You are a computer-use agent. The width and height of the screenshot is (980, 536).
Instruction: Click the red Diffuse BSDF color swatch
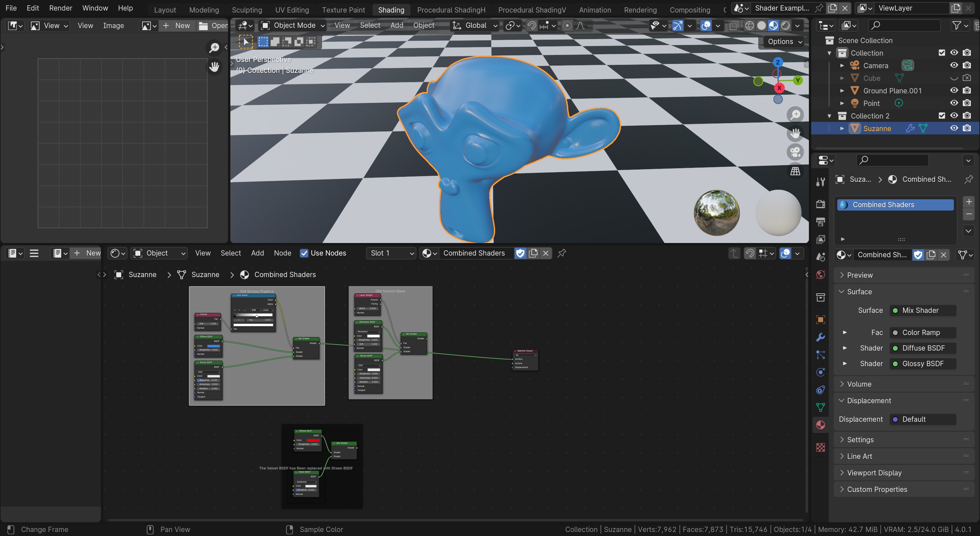[313, 440]
